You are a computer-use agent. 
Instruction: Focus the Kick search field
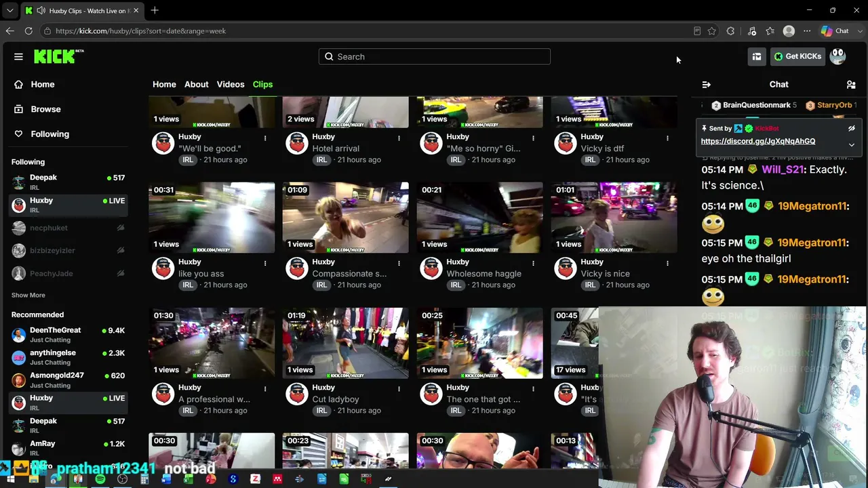[435, 57]
